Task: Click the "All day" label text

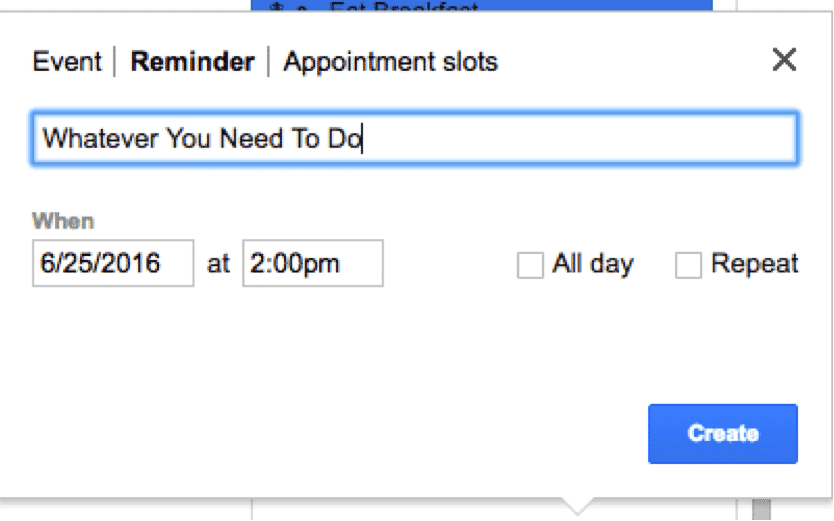Action: point(593,264)
